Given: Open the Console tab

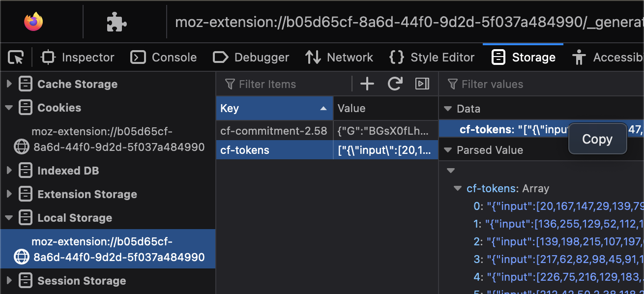Looking at the screenshot, I should [x=164, y=58].
